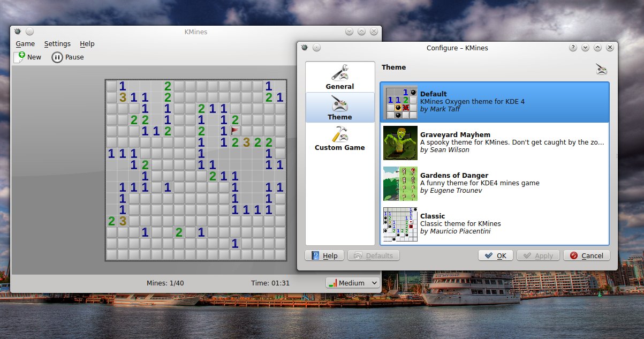
Task: Pick the Classic theme entry
Action: point(495,224)
